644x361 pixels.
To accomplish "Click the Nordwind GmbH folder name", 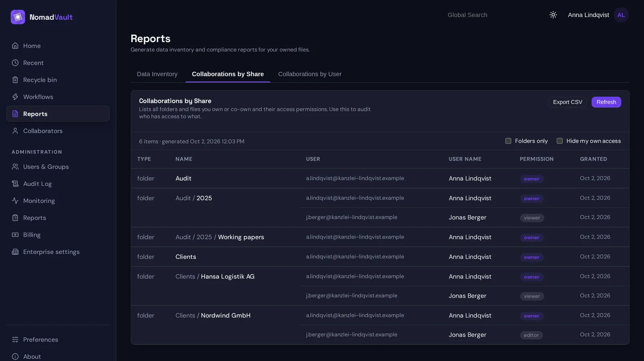I will tap(226, 315).
